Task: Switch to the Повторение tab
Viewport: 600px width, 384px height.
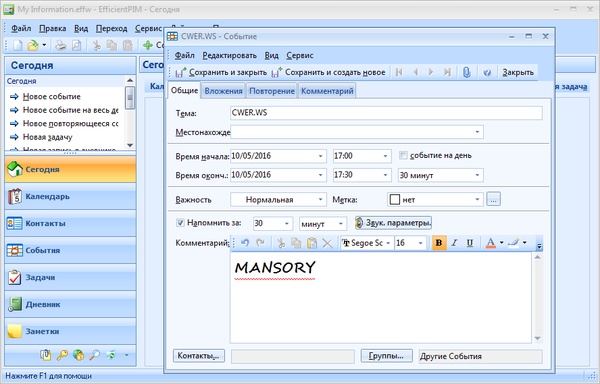Action: click(x=272, y=91)
